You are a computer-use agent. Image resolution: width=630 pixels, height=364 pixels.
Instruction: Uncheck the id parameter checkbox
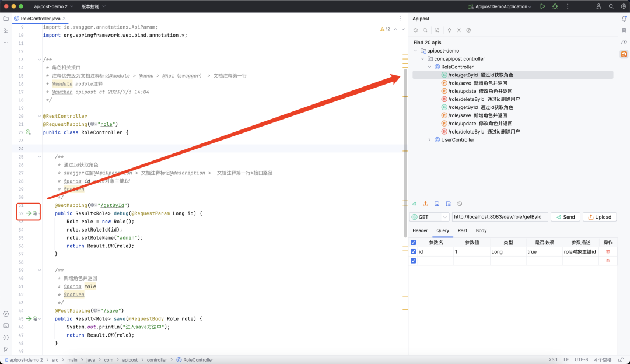pyautogui.click(x=414, y=251)
